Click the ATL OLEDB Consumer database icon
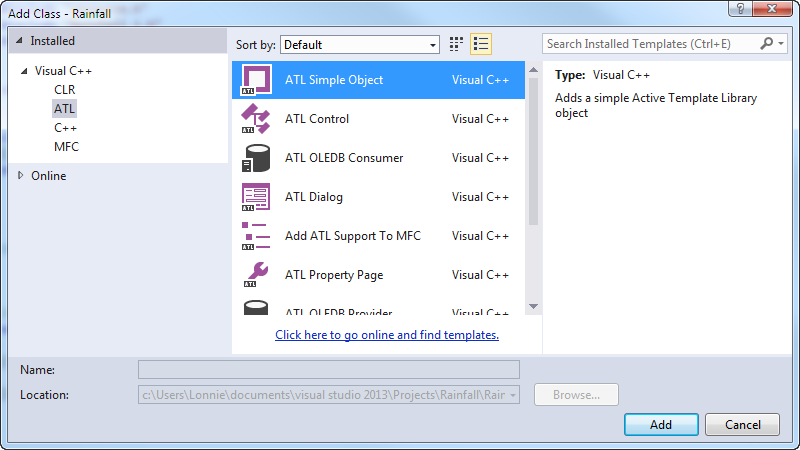 point(256,158)
